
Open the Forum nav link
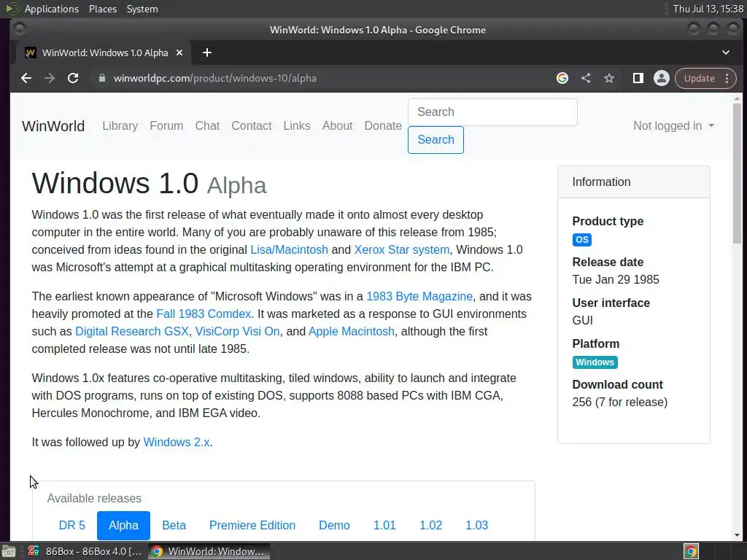[x=166, y=125]
